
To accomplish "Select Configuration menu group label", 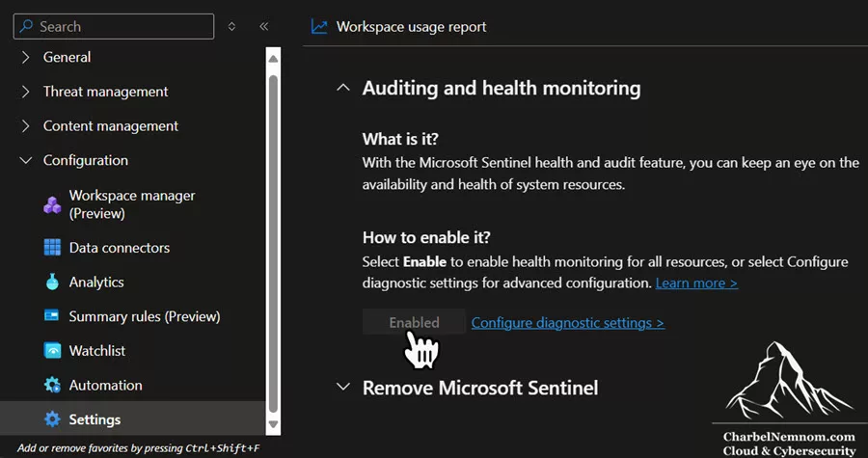I will (x=86, y=160).
